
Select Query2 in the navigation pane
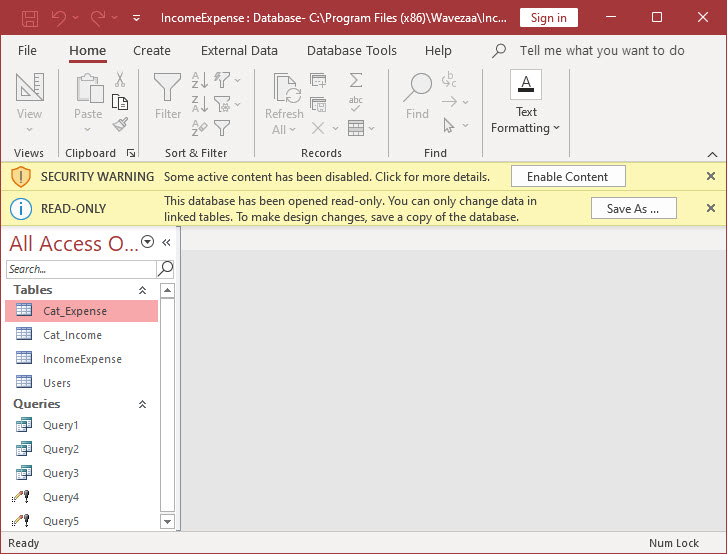coord(82,449)
